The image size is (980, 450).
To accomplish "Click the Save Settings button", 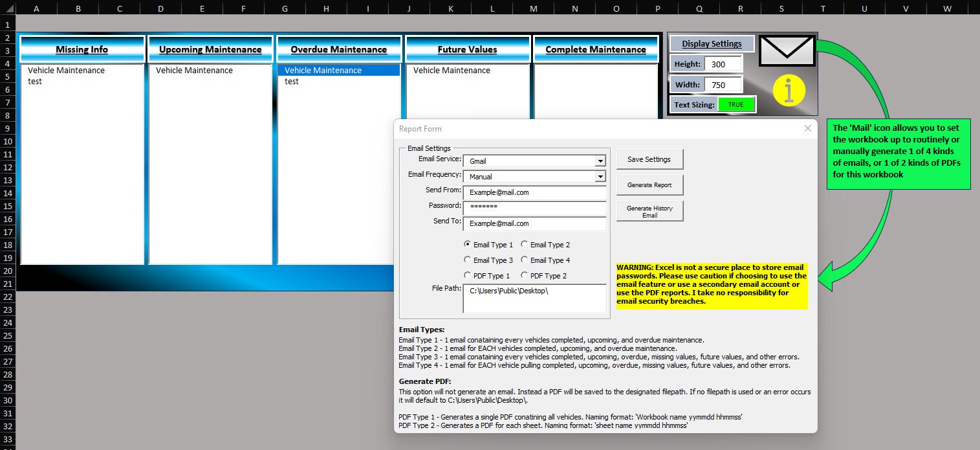I will pyautogui.click(x=649, y=159).
